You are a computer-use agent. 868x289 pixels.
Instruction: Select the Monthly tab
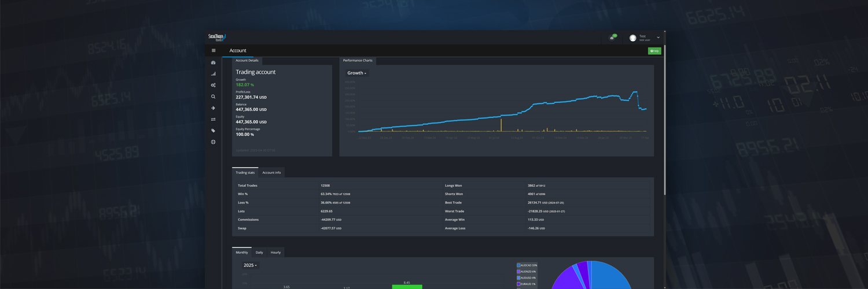[242, 252]
